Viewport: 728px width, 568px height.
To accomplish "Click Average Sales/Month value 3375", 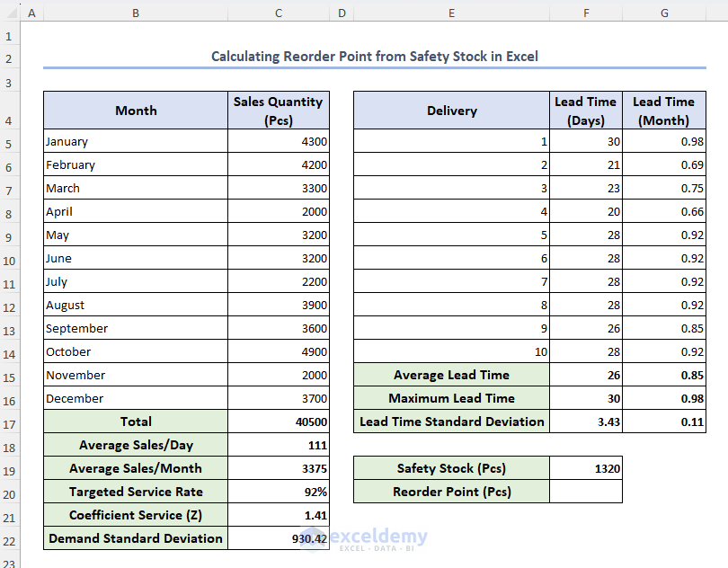I will 279,468.
